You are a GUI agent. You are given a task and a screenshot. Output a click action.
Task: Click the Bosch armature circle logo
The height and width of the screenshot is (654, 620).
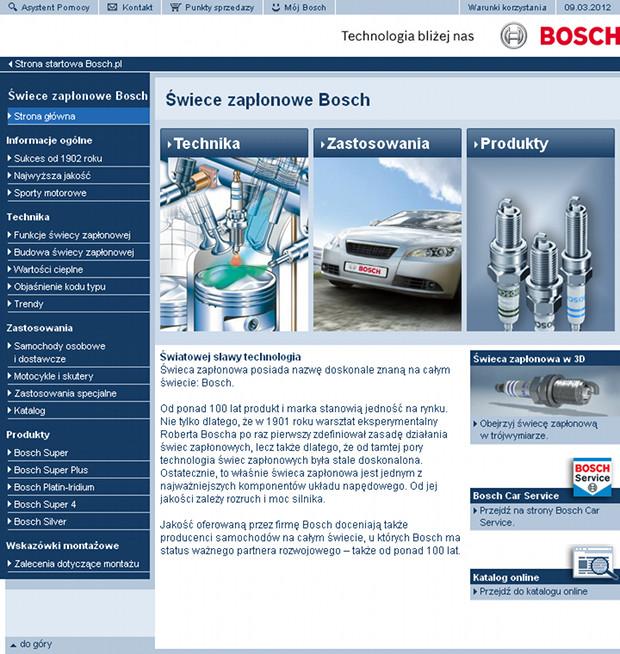[x=513, y=36]
